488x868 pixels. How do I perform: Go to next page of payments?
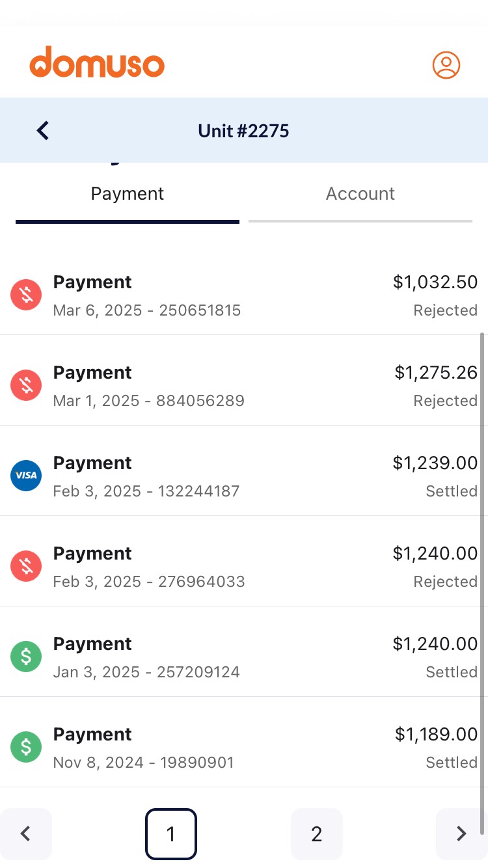[x=461, y=834]
